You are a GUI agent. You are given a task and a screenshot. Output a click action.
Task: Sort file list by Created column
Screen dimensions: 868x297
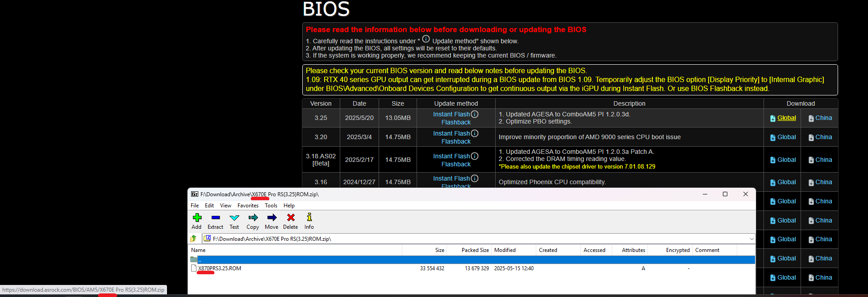[558, 250]
